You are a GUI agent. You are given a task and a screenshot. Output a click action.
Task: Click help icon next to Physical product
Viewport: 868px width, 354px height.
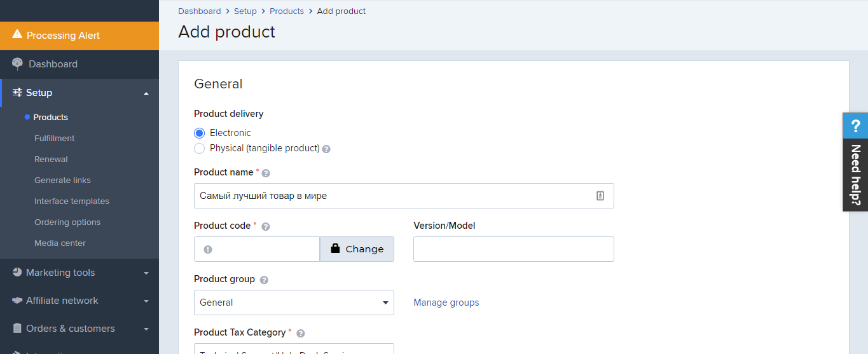click(326, 149)
